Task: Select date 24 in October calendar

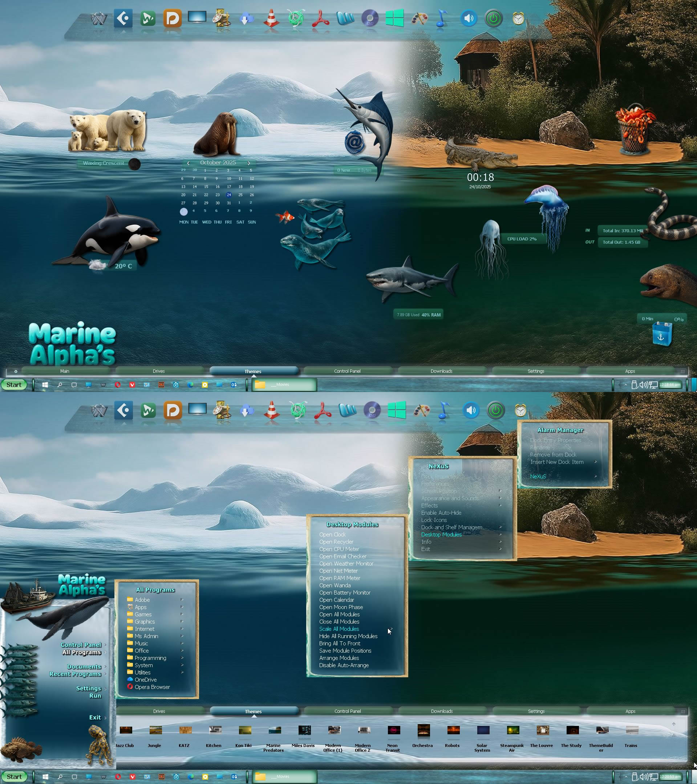Action: pos(229,195)
